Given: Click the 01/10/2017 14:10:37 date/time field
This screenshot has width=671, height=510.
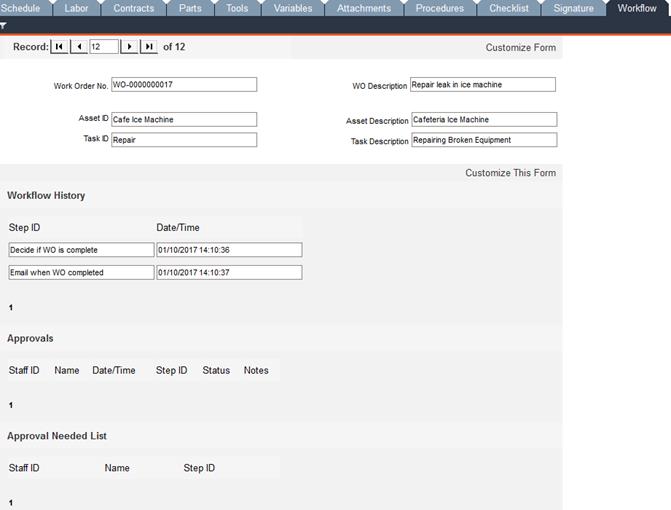Looking at the screenshot, I should pyautogui.click(x=228, y=272).
